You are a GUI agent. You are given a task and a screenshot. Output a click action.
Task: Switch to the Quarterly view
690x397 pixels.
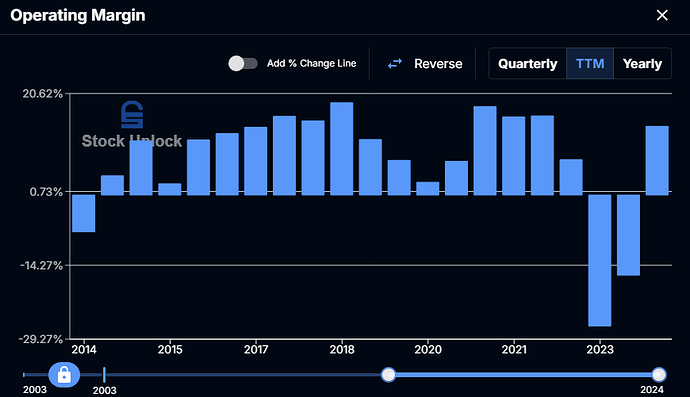(527, 64)
